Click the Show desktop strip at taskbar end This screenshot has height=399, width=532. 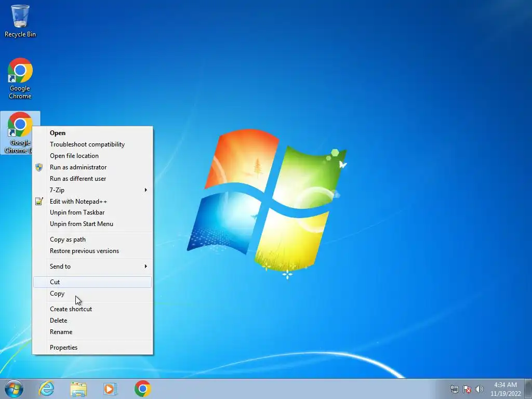coord(528,389)
